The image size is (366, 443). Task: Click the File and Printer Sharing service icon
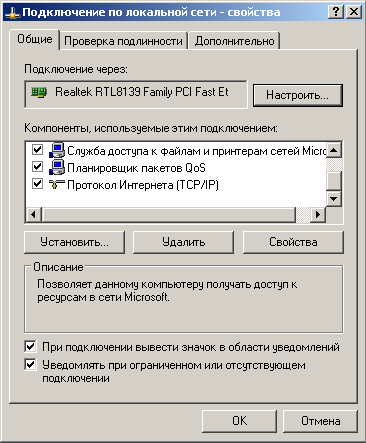tap(57, 150)
